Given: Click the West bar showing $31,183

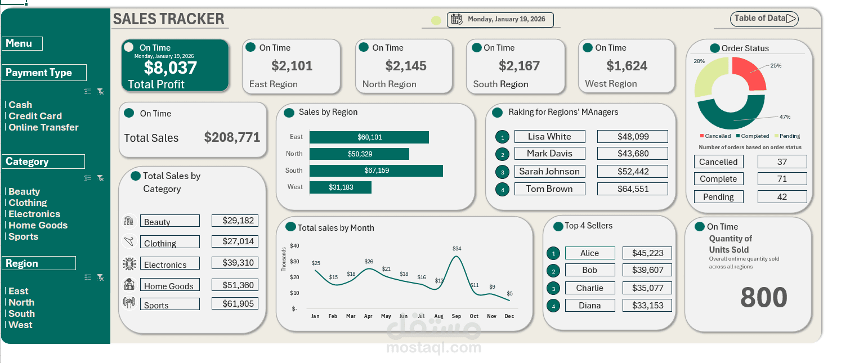Looking at the screenshot, I should click(x=341, y=187).
